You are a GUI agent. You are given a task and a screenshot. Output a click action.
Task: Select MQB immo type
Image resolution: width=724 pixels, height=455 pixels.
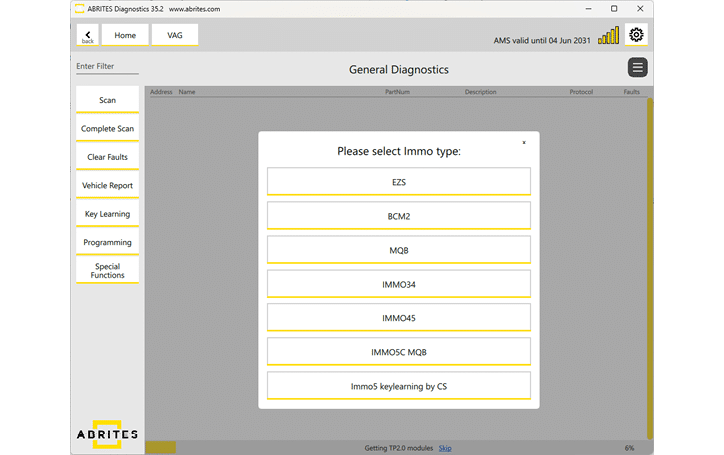(399, 250)
